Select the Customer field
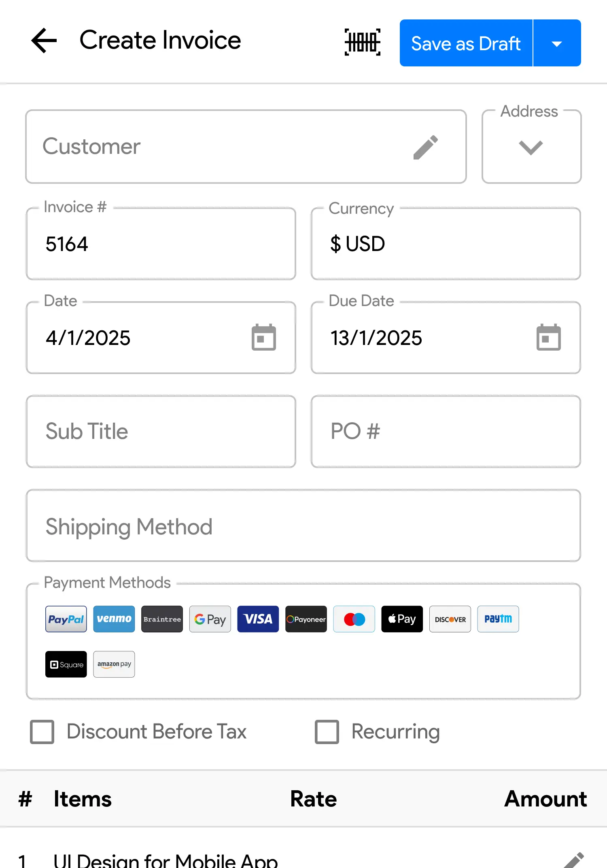 pos(246,147)
